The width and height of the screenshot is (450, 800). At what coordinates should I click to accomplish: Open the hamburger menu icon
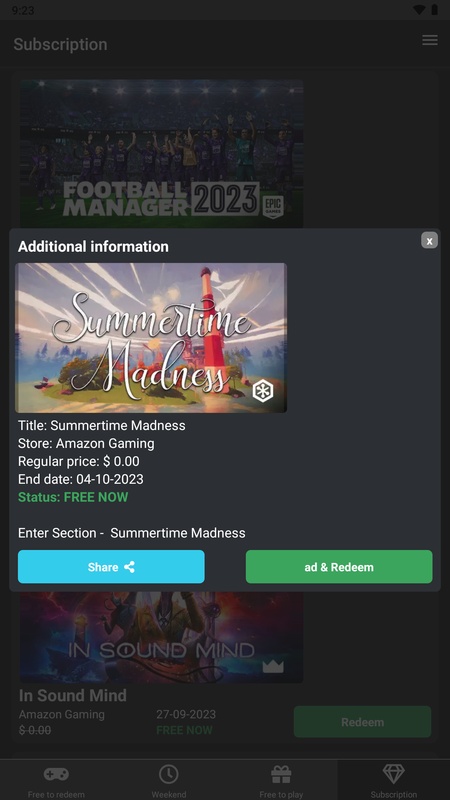430,40
